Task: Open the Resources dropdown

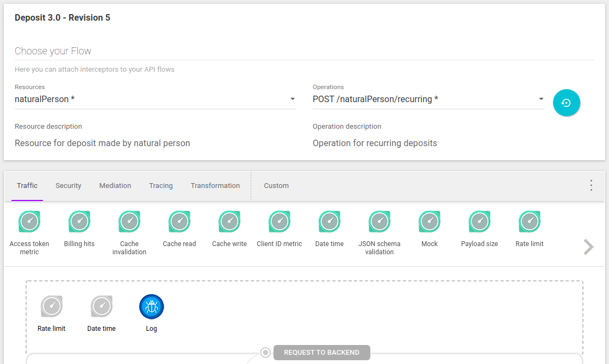Action: coord(156,99)
